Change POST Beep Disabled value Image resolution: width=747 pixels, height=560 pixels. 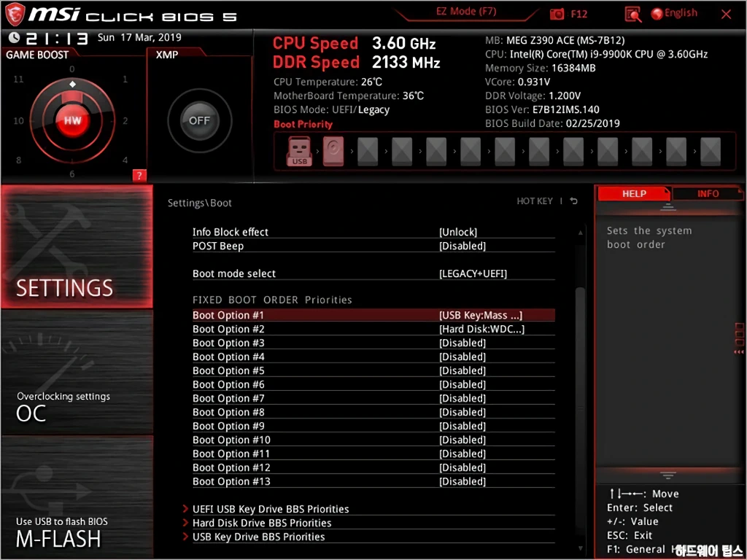(x=462, y=246)
